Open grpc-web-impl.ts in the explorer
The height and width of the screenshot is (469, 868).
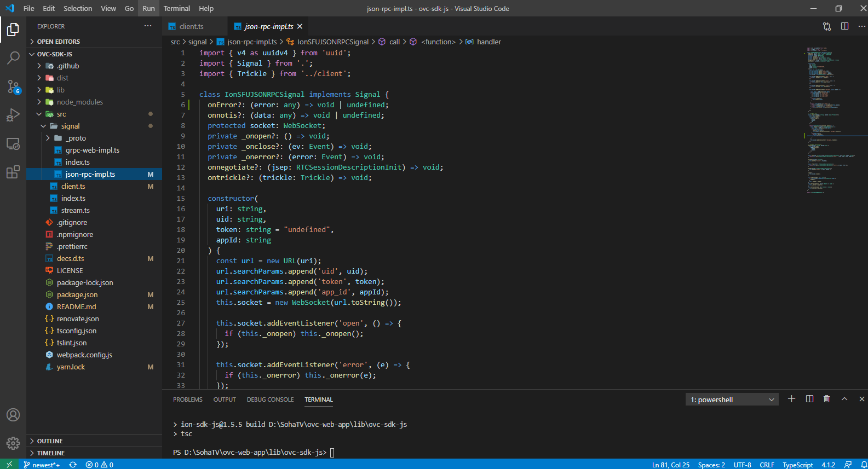[94, 150]
